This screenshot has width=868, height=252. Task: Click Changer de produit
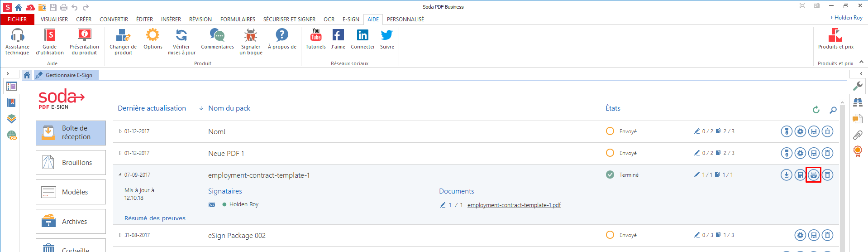123,41
